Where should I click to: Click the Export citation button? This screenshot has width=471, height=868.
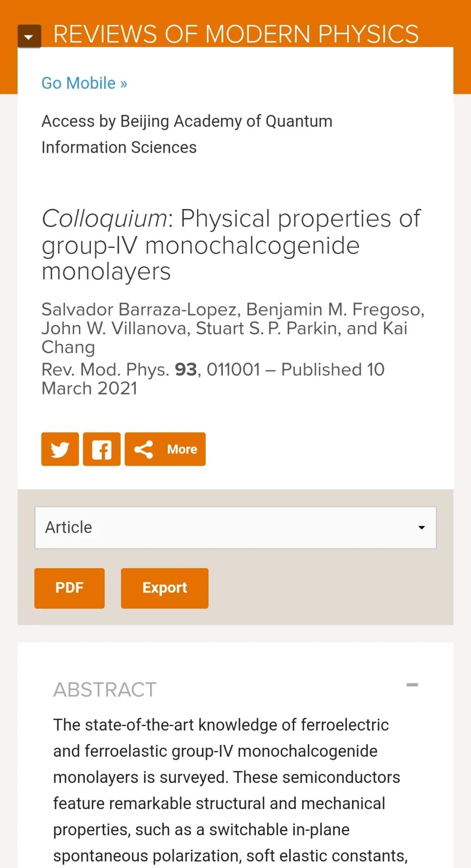tap(164, 588)
